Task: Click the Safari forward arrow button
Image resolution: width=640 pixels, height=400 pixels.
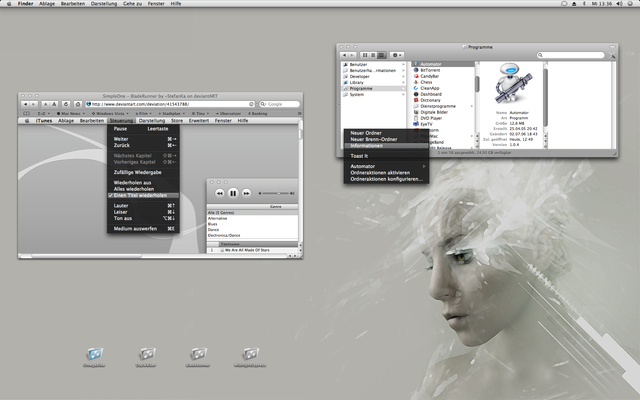Action: click(34, 104)
